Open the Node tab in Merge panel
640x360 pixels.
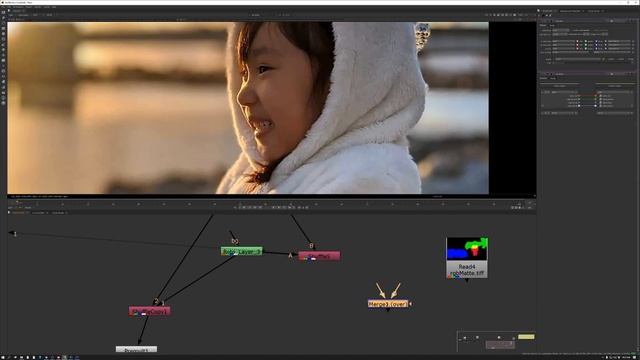point(552,25)
